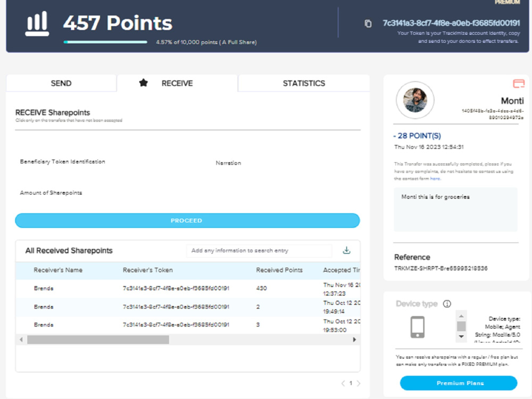Click the Device type label
Viewport: 532px width, 399px height.
(417, 304)
